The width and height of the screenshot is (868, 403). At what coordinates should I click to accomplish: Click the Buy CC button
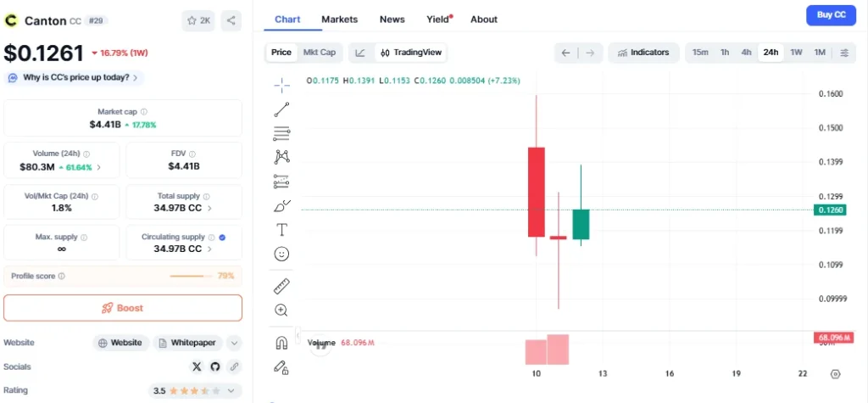pos(830,15)
